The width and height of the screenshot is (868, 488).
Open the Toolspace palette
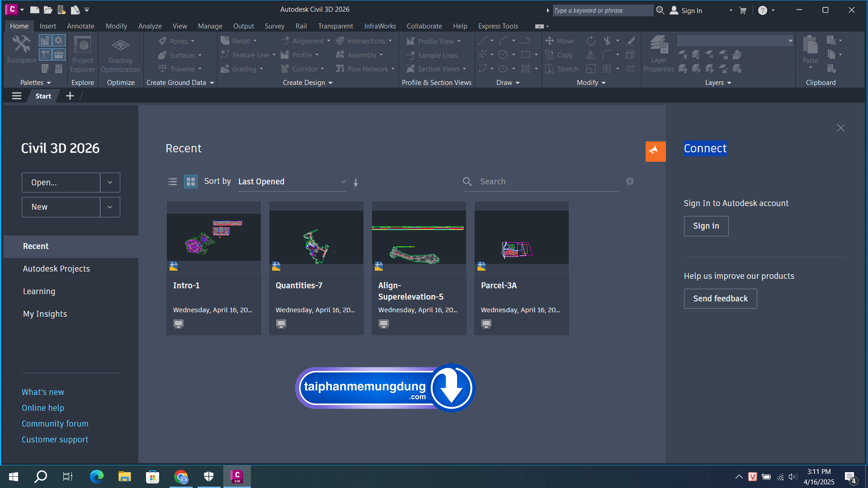click(21, 50)
